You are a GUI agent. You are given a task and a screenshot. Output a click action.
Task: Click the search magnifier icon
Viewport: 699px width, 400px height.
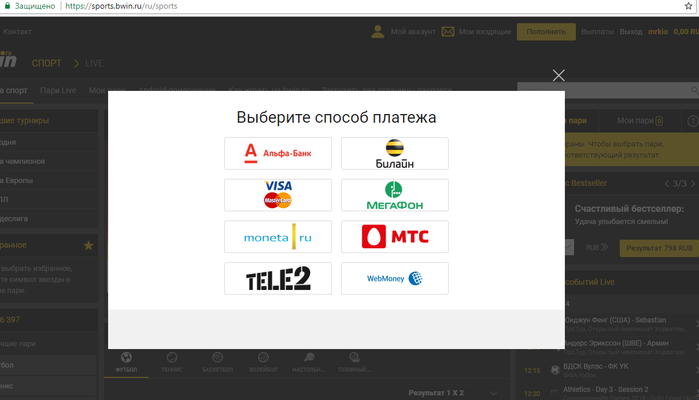(695, 91)
